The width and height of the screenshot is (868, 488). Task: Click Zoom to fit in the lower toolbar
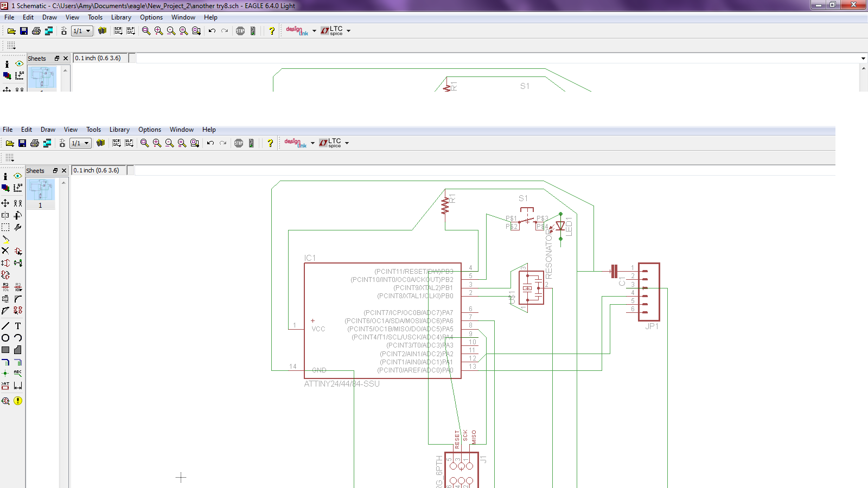[144, 143]
